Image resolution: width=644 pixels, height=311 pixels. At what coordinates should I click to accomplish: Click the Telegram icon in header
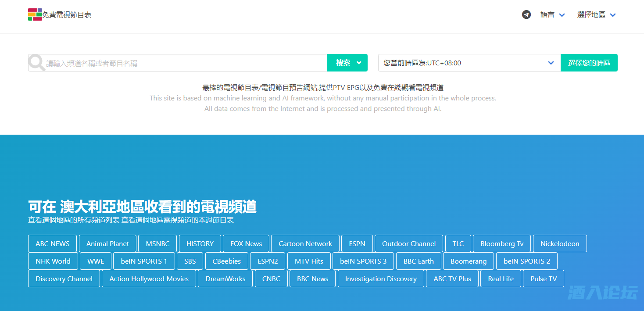click(526, 14)
